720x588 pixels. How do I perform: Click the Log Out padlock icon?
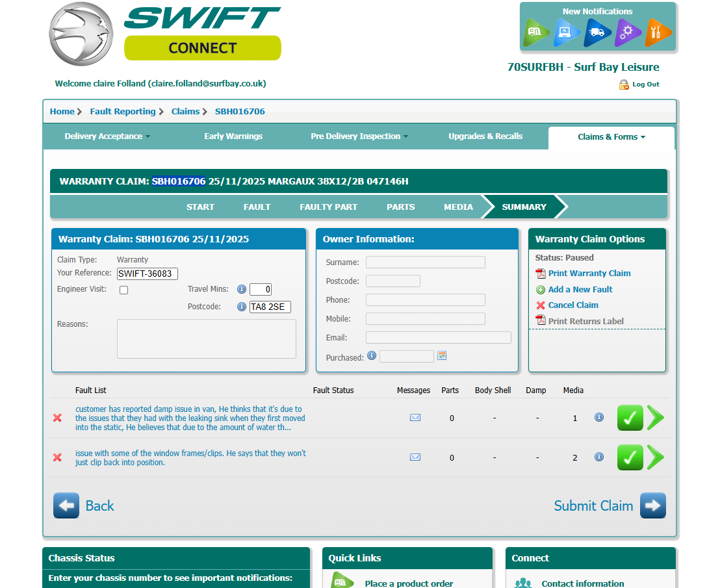[624, 84]
